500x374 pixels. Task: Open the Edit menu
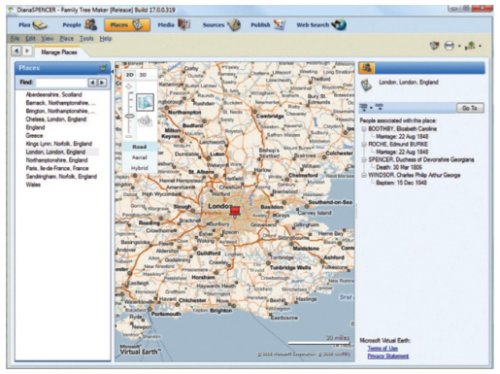30,38
